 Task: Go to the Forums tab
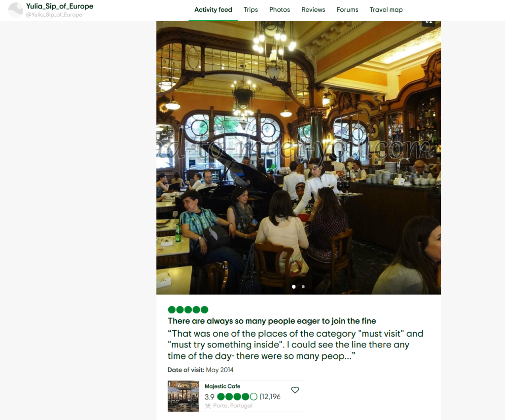click(x=347, y=10)
